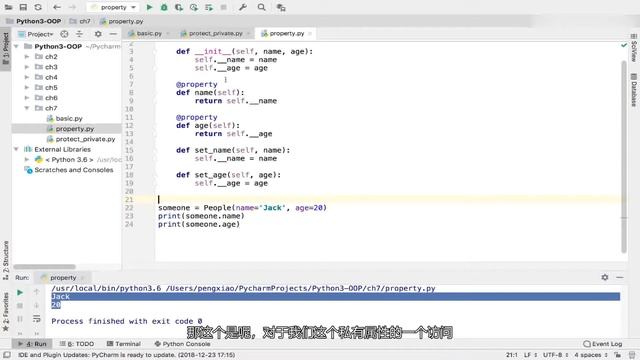
Task: Toggle the Project tool window side tab
Action: 6,48
